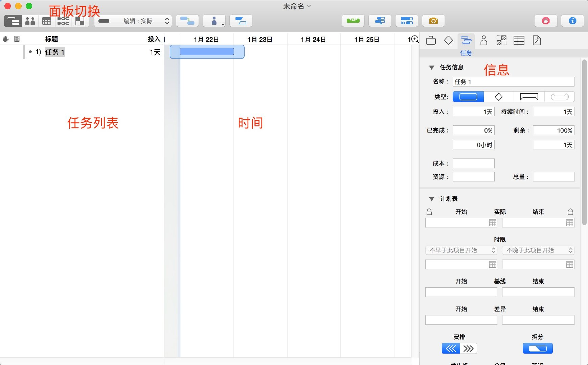588x365 pixels.
Task: Collapse the 任务信息 section
Action: (431, 68)
